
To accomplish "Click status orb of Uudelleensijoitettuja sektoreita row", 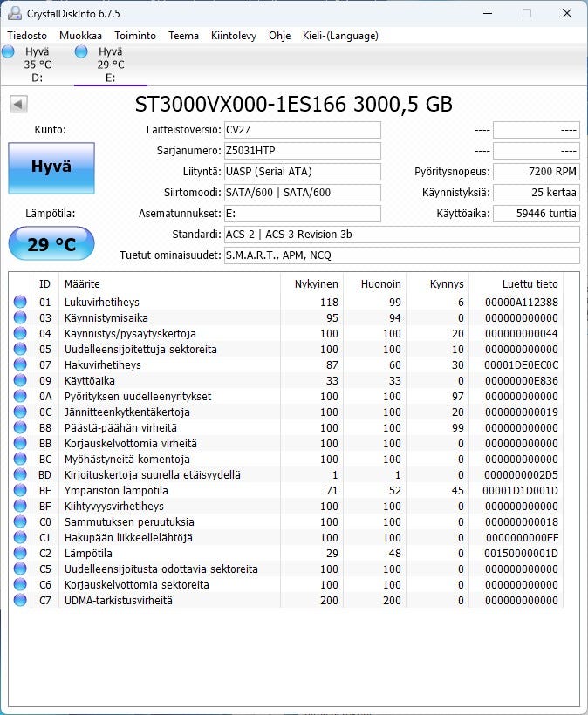I will [20, 349].
